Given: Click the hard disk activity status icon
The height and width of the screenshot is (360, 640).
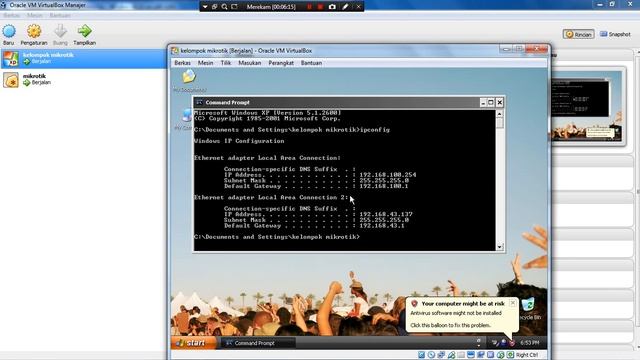Looking at the screenshot, I should [421, 355].
